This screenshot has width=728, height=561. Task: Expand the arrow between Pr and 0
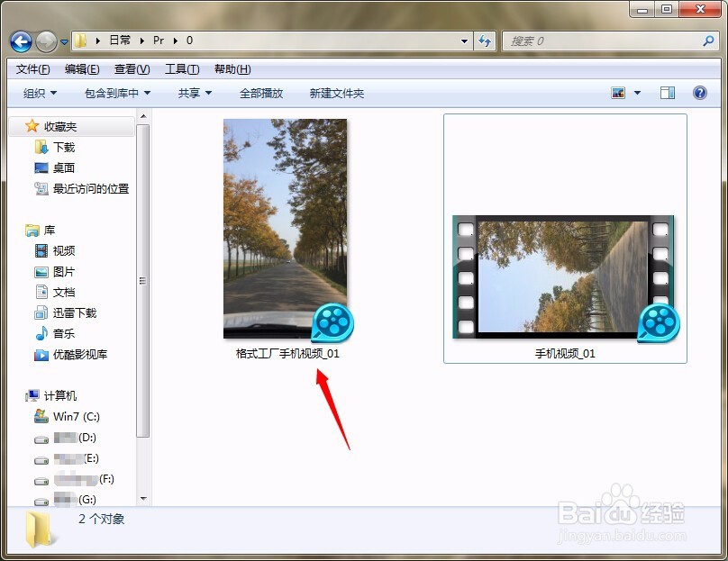click(176, 41)
